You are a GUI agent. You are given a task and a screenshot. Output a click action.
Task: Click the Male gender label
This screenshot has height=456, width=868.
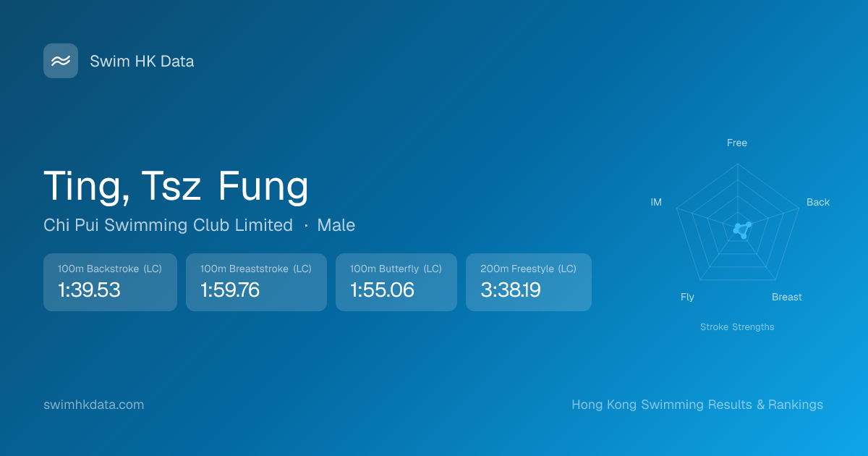coord(336,225)
